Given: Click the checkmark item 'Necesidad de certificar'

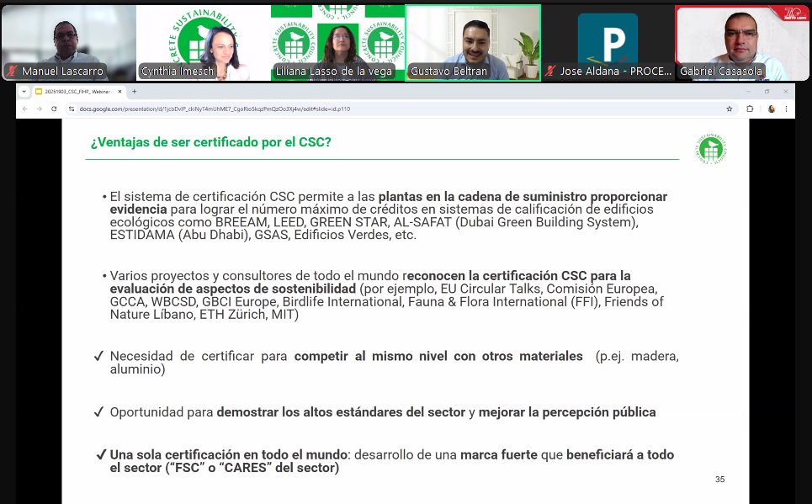Looking at the screenshot, I should tap(387, 362).
